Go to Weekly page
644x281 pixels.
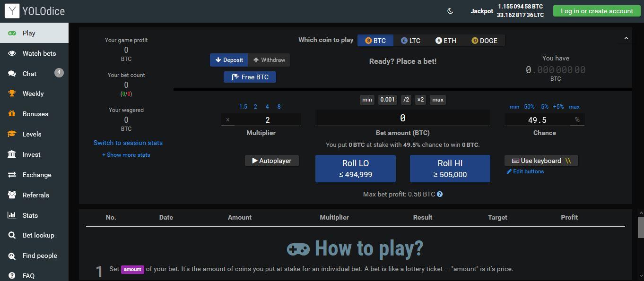[34, 94]
